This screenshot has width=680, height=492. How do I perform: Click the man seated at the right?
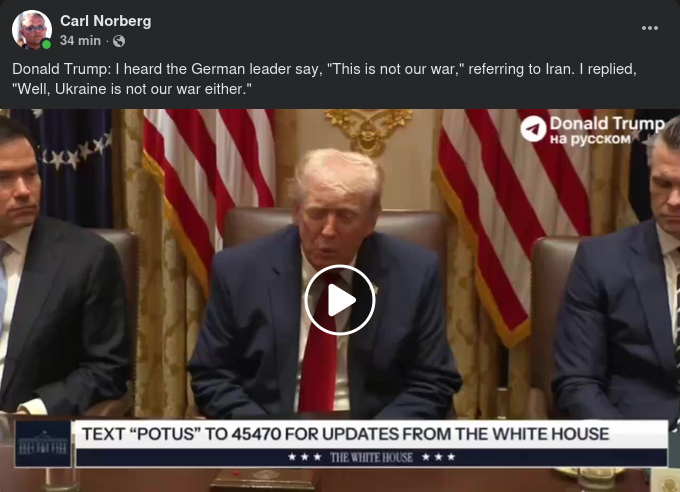coord(618,278)
